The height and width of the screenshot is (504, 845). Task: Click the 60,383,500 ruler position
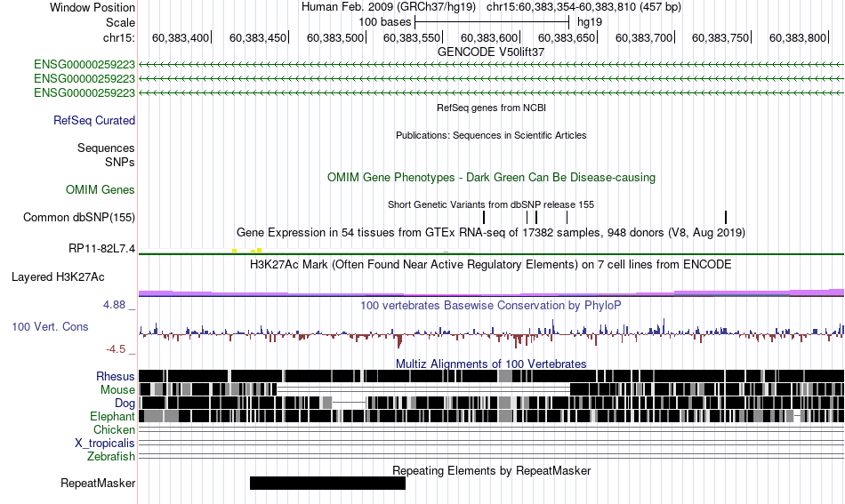pos(336,37)
